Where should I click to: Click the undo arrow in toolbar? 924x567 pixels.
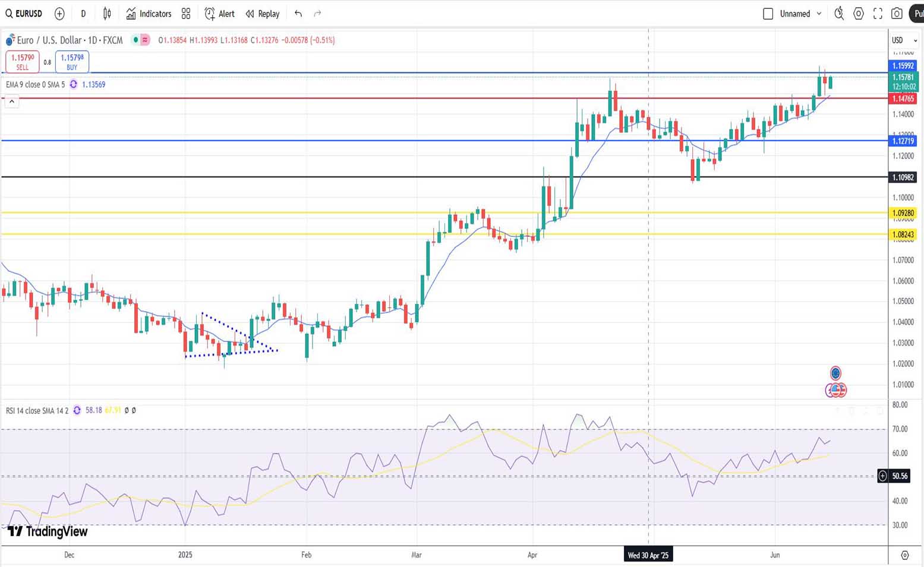tap(298, 14)
